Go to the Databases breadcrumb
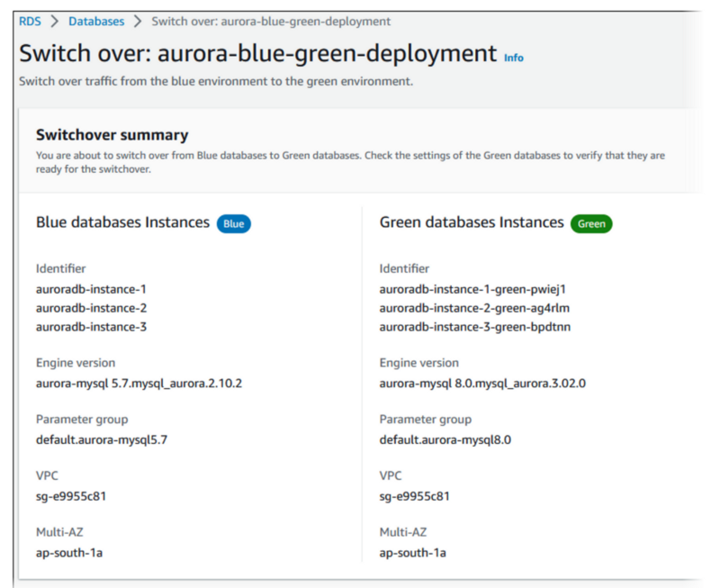Image resolution: width=720 pixels, height=588 pixels. (96, 21)
